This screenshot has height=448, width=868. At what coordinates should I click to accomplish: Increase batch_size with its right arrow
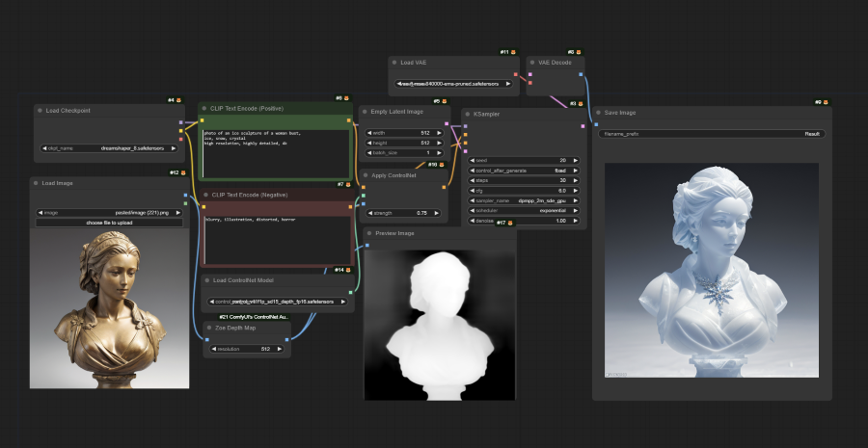point(440,152)
